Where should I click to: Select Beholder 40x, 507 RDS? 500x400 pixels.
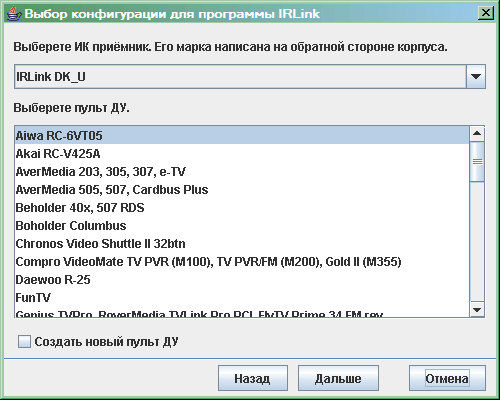pos(242,207)
